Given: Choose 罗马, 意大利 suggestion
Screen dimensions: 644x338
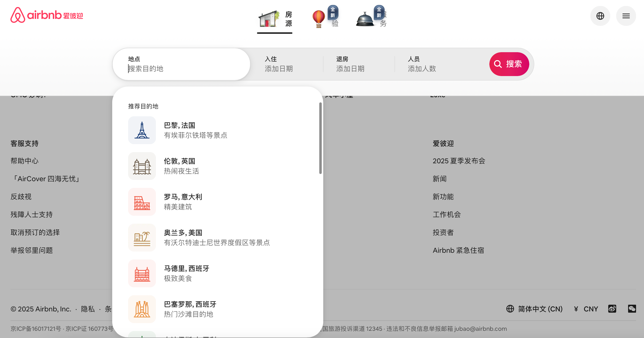Looking at the screenshot, I should pyautogui.click(x=217, y=202).
